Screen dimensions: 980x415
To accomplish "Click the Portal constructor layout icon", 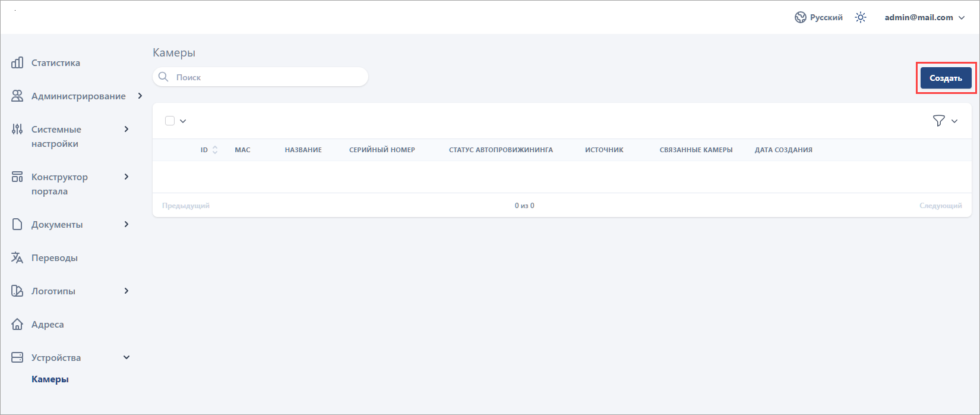I will pyautogui.click(x=17, y=177).
